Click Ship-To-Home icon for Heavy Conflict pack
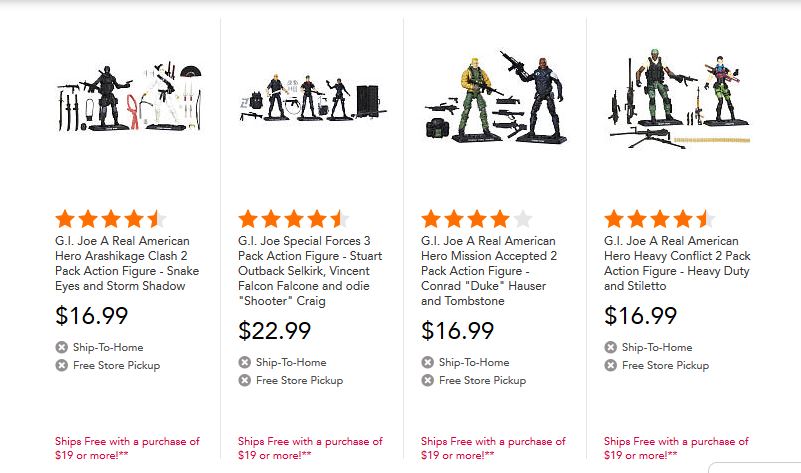The width and height of the screenshot is (801, 473). pos(611,347)
